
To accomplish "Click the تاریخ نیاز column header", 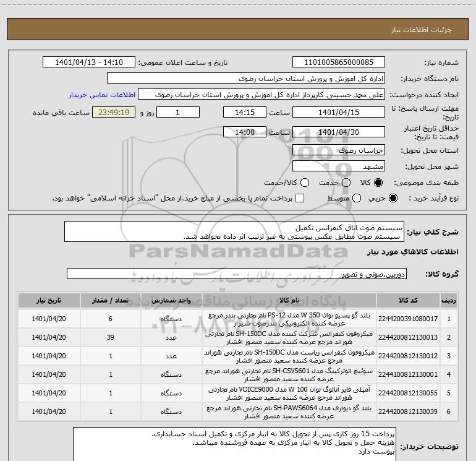I will [49, 301].
